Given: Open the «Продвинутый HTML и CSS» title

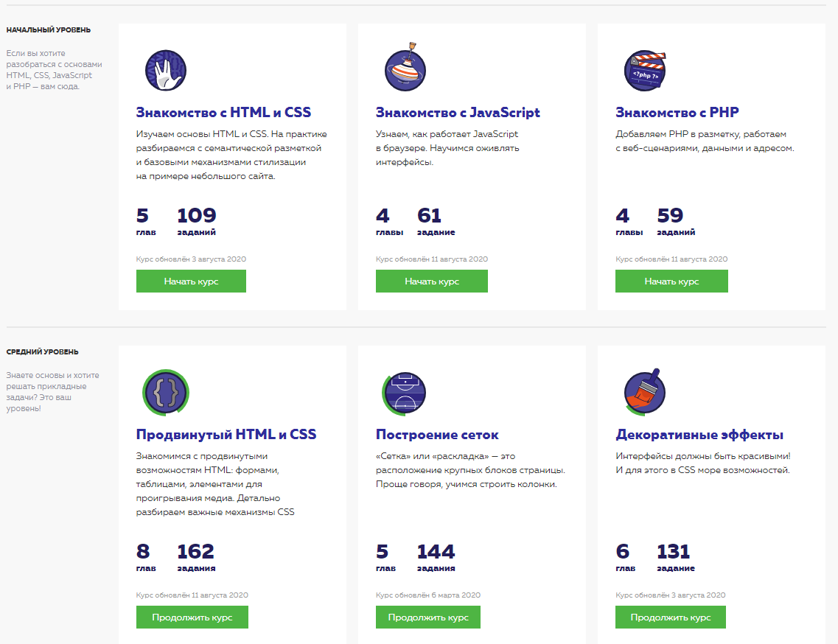Looking at the screenshot, I should pos(226,435).
